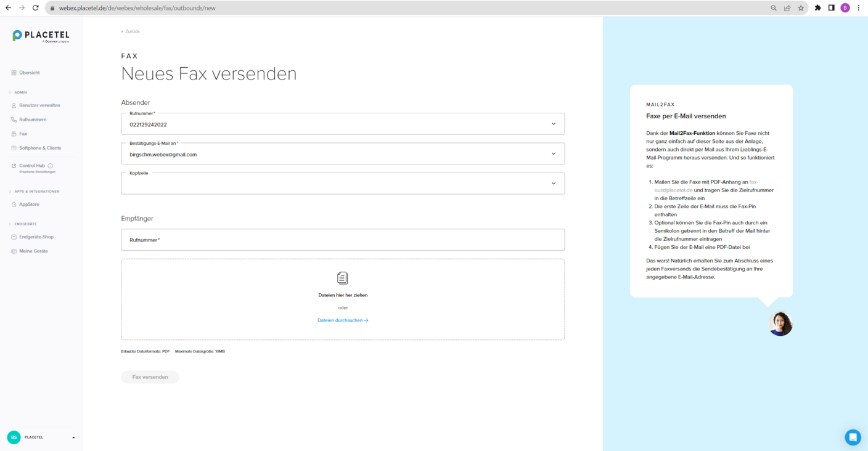Click the Fax icon in the sidebar

click(x=13, y=133)
